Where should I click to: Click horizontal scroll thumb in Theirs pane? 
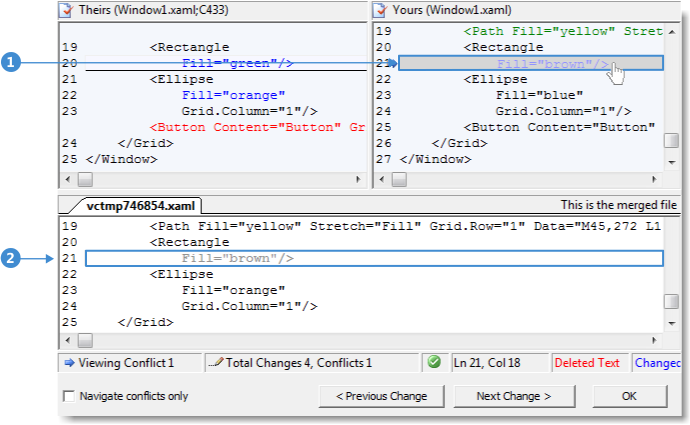pyautogui.click(x=85, y=179)
